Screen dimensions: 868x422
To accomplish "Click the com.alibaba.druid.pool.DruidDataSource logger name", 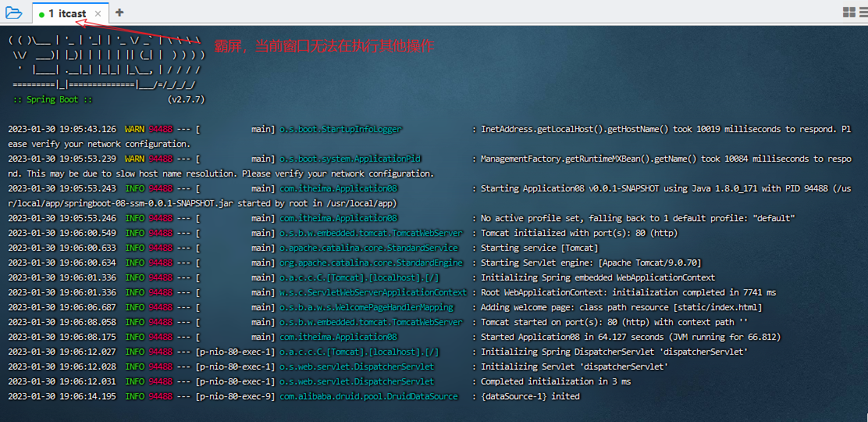I will pos(368,396).
